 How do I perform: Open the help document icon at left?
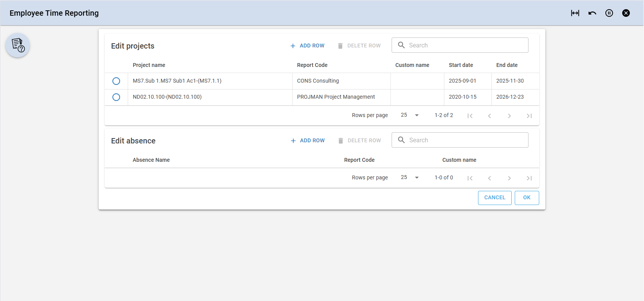click(18, 45)
